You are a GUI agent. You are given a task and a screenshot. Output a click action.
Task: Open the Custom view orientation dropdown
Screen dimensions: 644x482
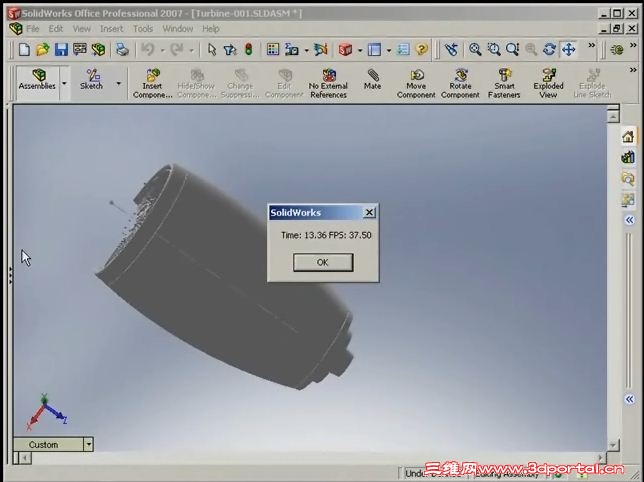pyautogui.click(x=88, y=444)
